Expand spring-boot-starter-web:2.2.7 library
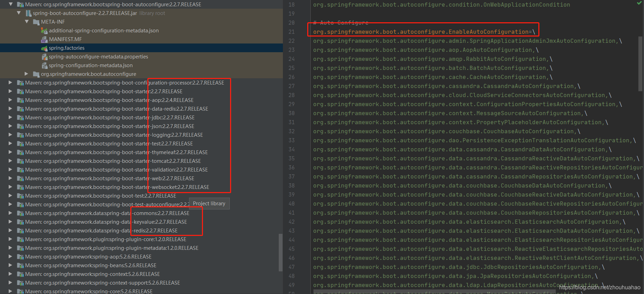Image resolution: width=644 pixels, height=294 pixels. coord(10,178)
